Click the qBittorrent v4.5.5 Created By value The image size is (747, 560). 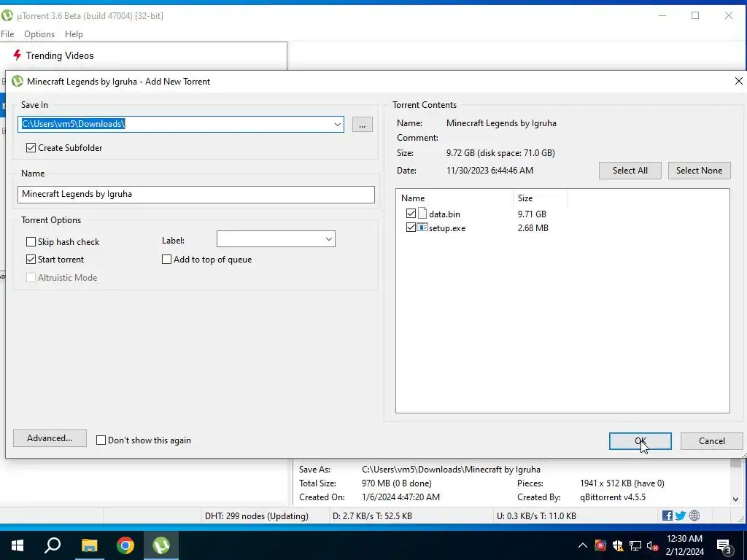(613, 497)
